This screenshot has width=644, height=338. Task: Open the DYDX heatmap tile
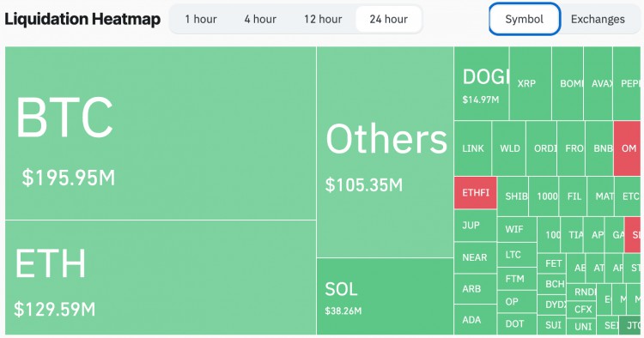(551, 305)
